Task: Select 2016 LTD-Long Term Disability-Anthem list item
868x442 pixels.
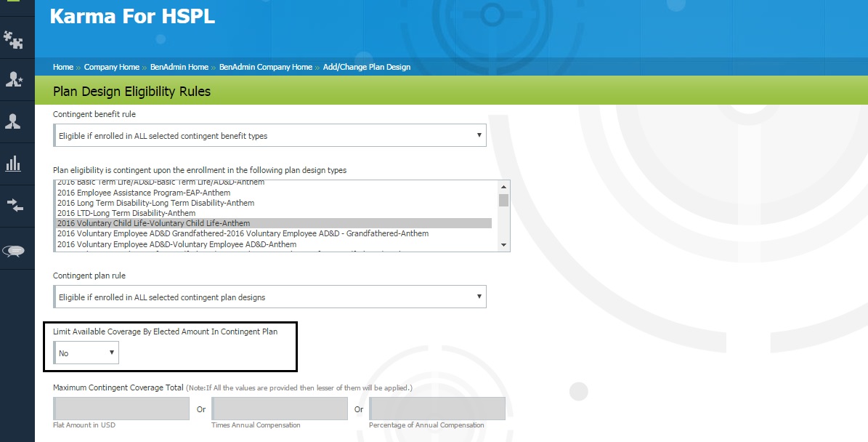Action: pyautogui.click(x=126, y=213)
